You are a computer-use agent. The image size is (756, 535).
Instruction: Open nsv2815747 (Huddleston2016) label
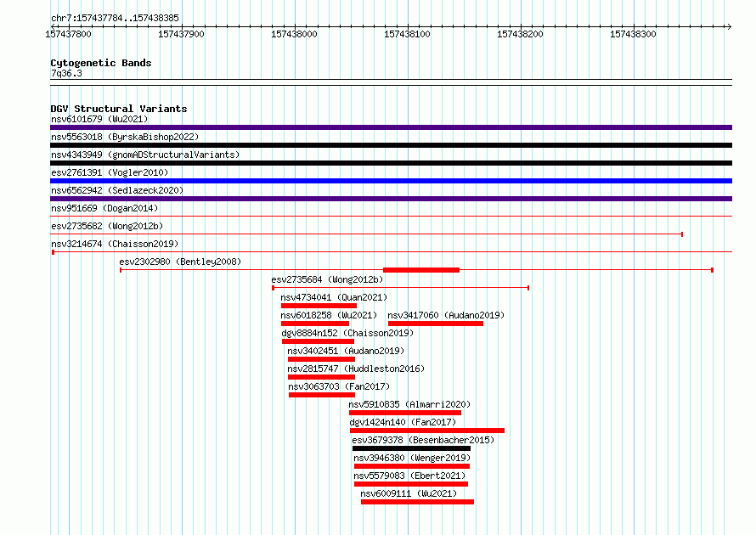tap(356, 369)
